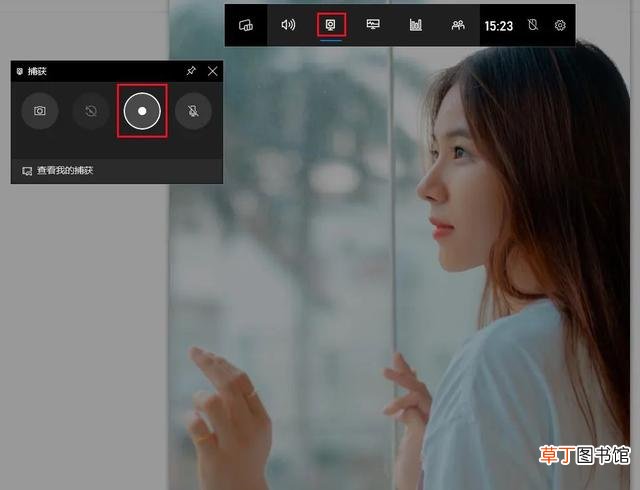Open Game Bar settings gear

[560, 25]
